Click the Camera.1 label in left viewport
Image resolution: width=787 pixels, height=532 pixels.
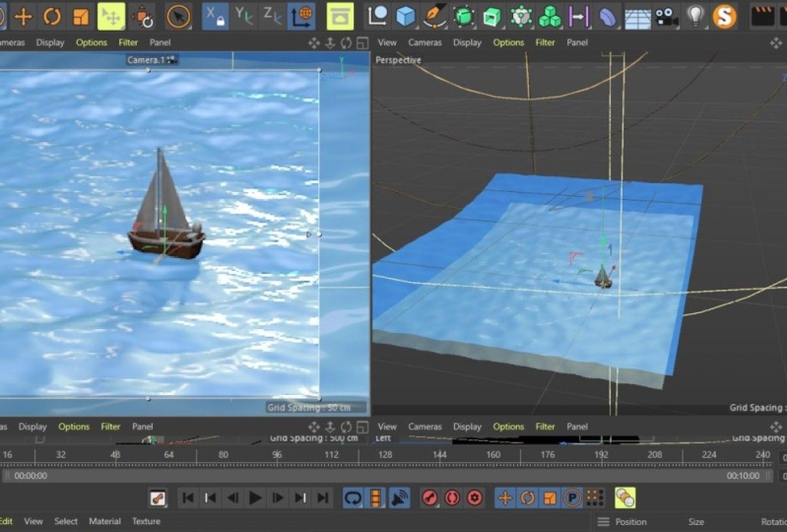coord(146,60)
